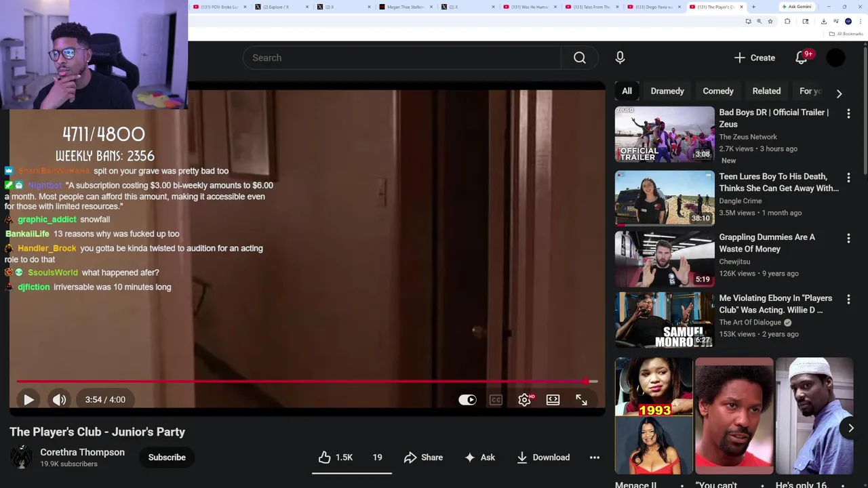
Task: Dislike the video showing 19
Action: (x=377, y=457)
